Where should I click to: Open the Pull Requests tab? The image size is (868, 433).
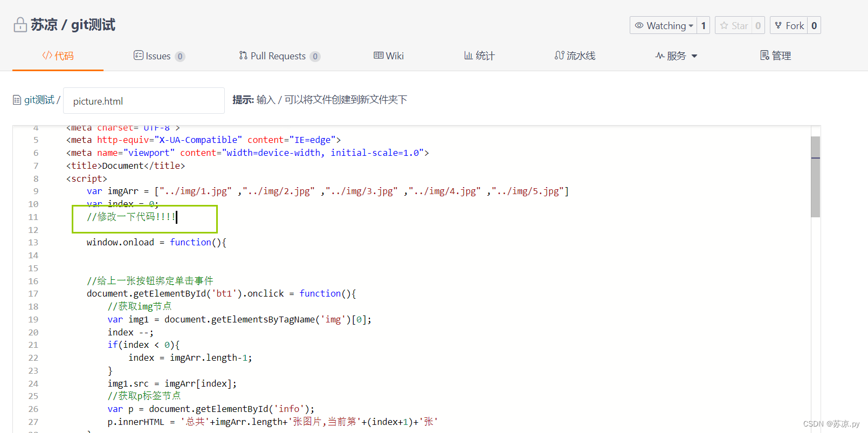pyautogui.click(x=279, y=56)
